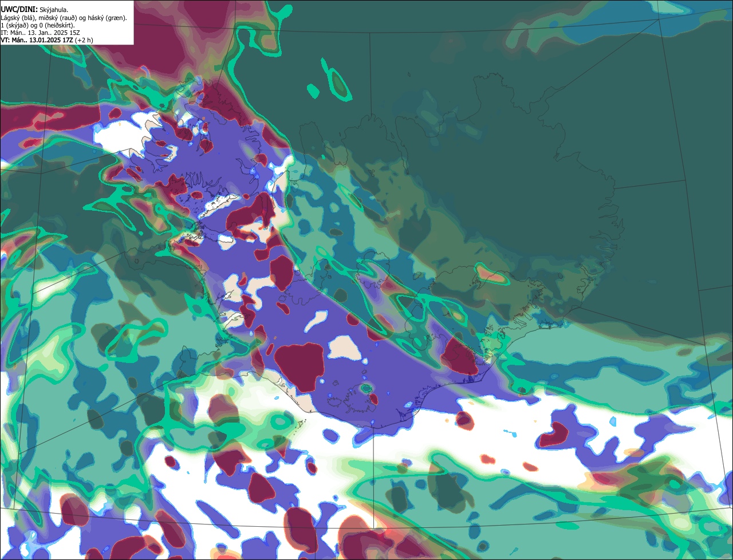Viewport: 733px width, 560px height.
Task: Click the "UWC/DINI: Skýjahula." title text
Action: pos(34,10)
